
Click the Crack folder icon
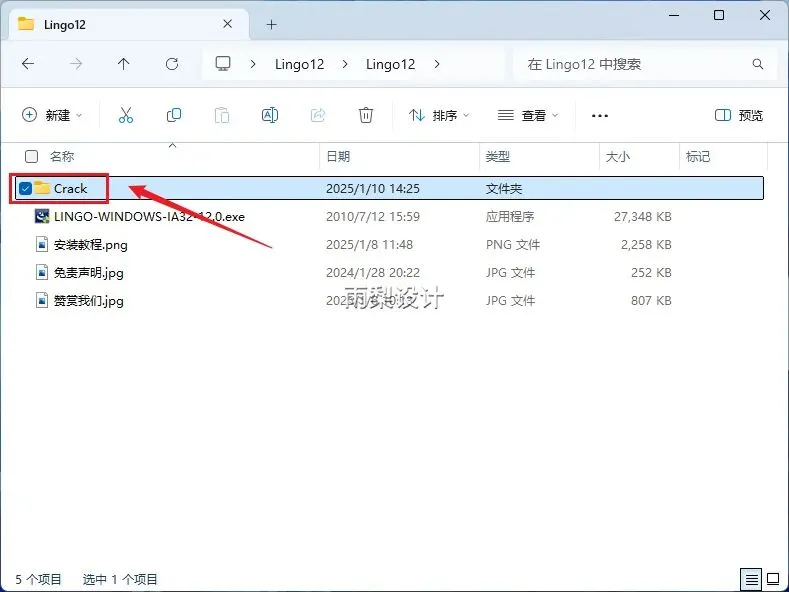click(x=42, y=188)
